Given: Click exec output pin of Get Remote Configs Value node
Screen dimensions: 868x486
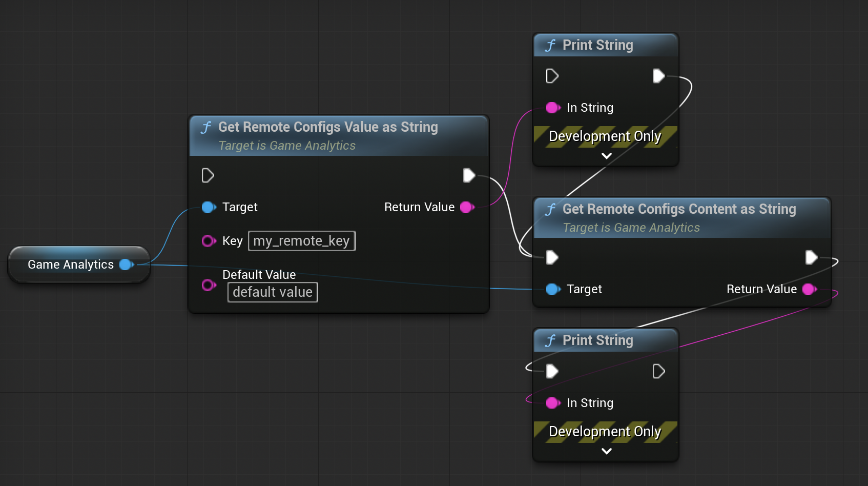Looking at the screenshot, I should [469, 176].
